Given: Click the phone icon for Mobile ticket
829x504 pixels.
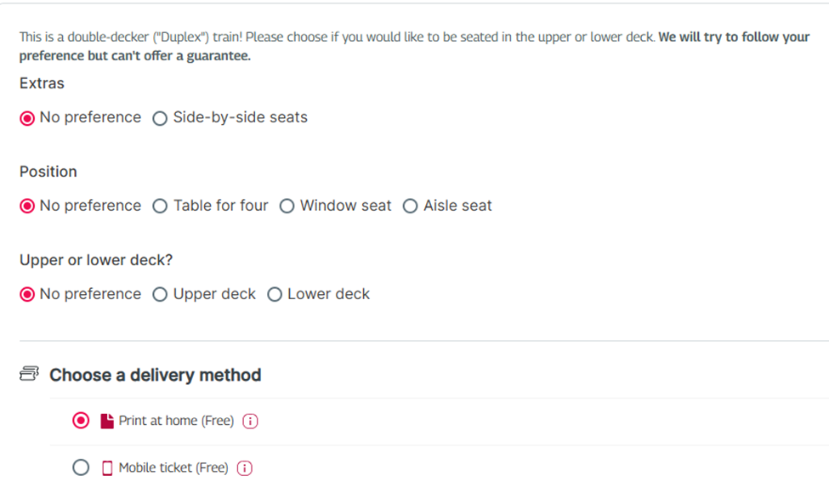Looking at the screenshot, I should pyautogui.click(x=107, y=468).
